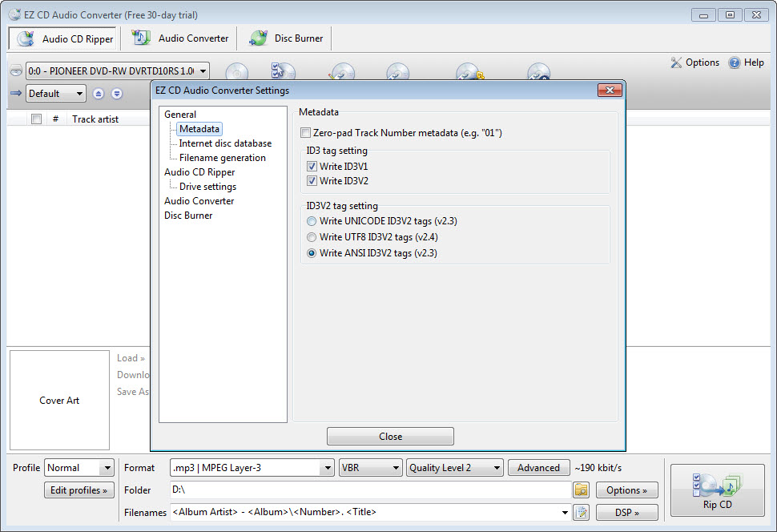Click the plain disc toolbar icon behind the dialog
The width and height of the screenshot is (777, 532).
click(236, 72)
